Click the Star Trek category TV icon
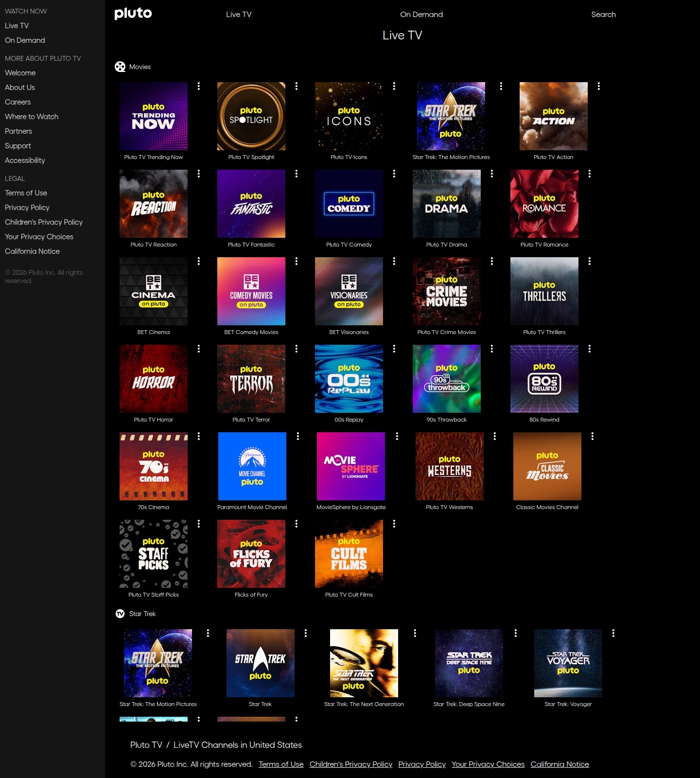Image resolution: width=700 pixels, height=778 pixels. (120, 614)
